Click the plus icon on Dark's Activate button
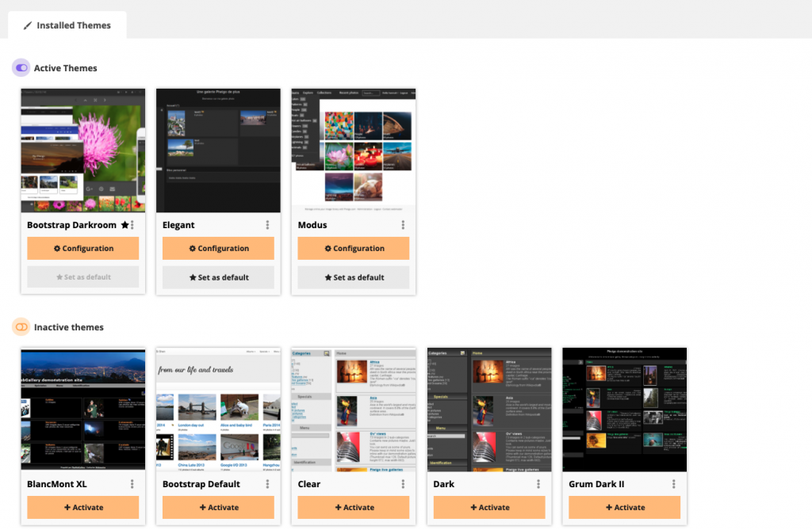 [472, 507]
